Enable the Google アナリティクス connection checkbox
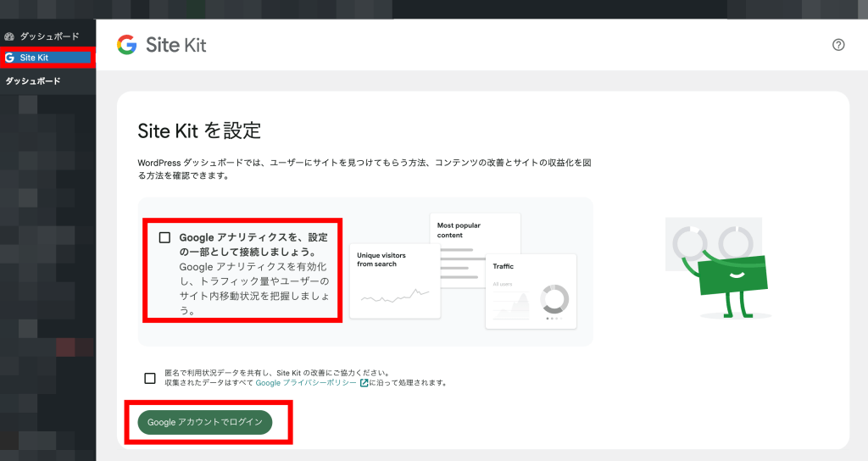 point(164,237)
